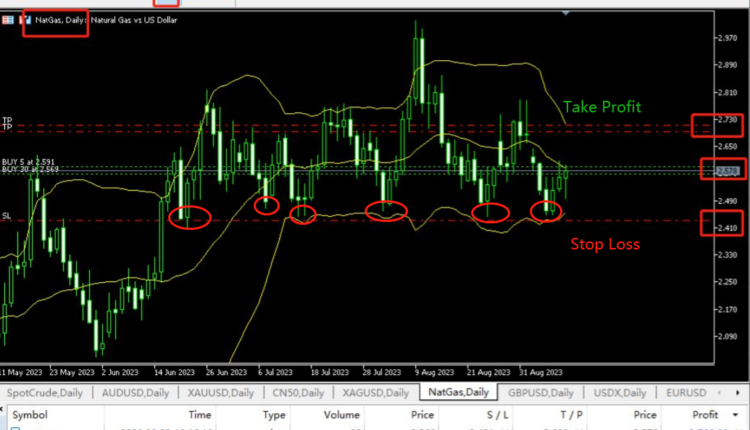Click the Volume column header
This screenshot has width=750, height=430.
[341, 413]
